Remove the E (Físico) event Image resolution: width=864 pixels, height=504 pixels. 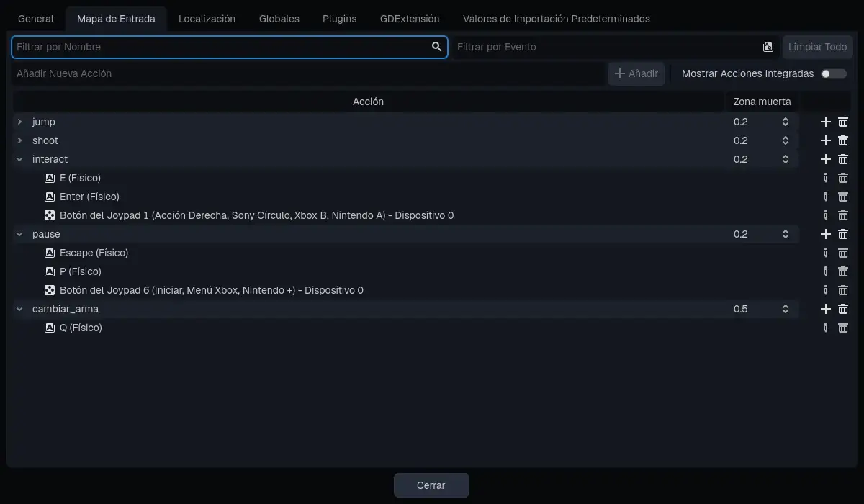click(843, 178)
